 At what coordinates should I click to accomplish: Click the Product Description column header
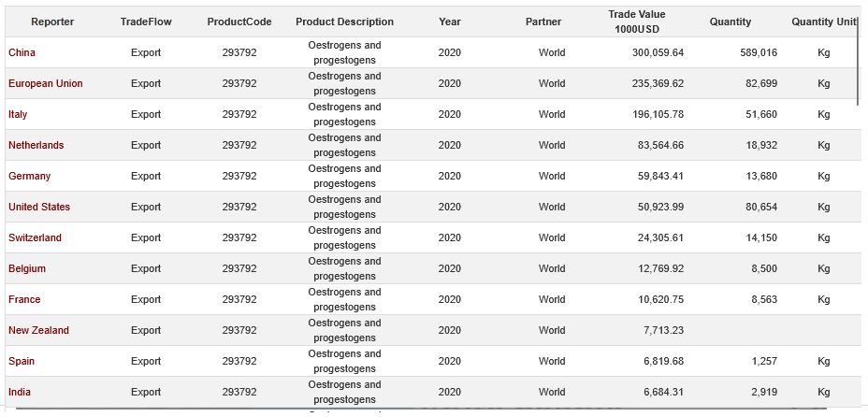pos(344,22)
